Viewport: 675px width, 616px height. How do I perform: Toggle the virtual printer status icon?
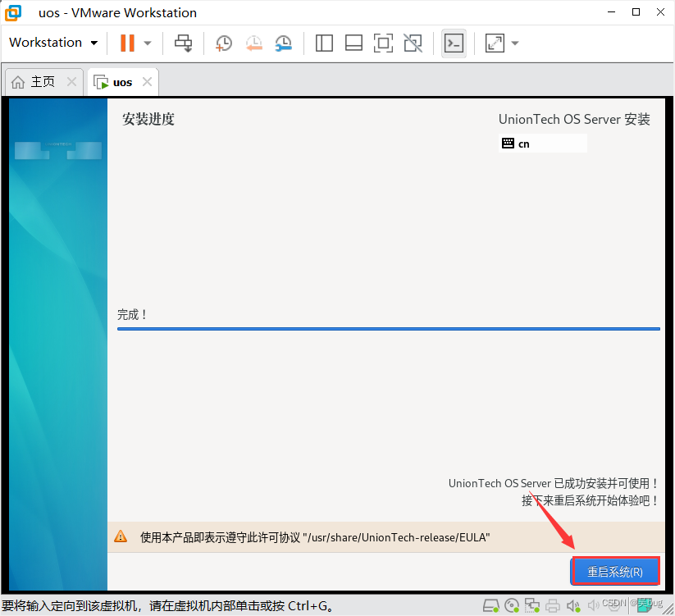[553, 605]
